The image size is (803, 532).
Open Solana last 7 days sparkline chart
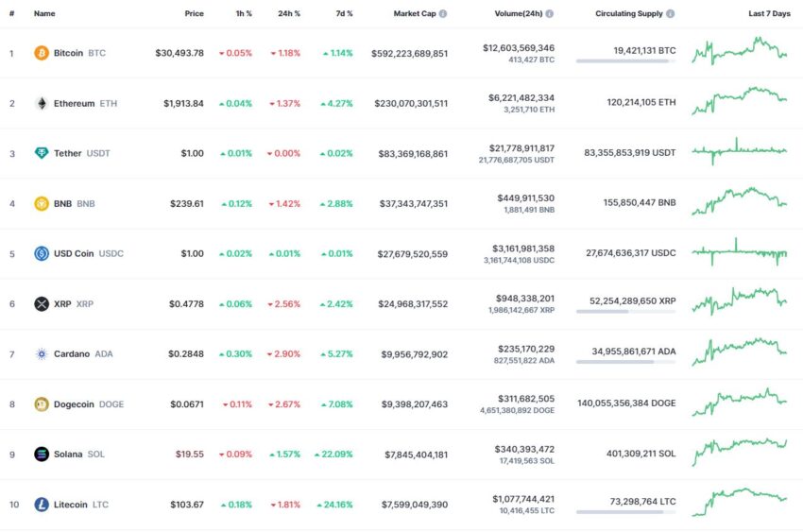tap(740, 452)
